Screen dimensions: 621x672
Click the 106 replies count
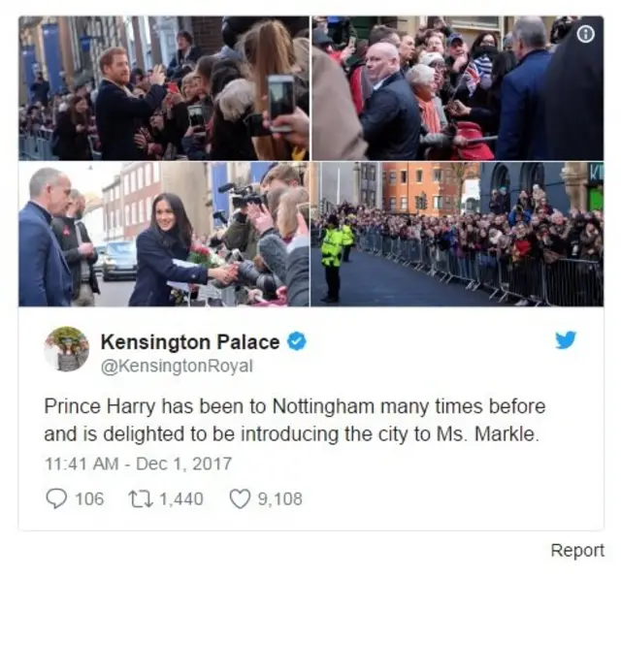click(89, 499)
